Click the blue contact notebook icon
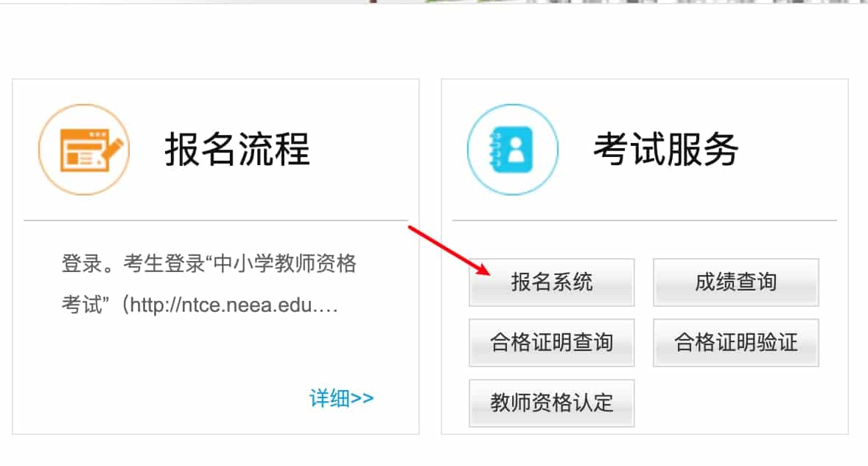 point(513,150)
